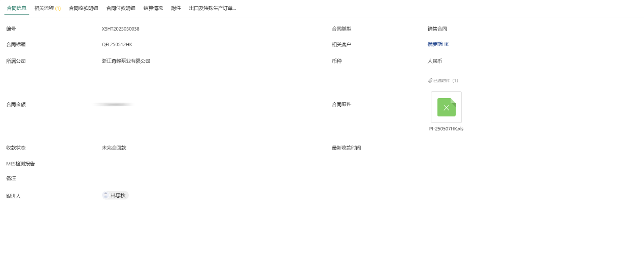Open the green xls file icon

(446, 107)
